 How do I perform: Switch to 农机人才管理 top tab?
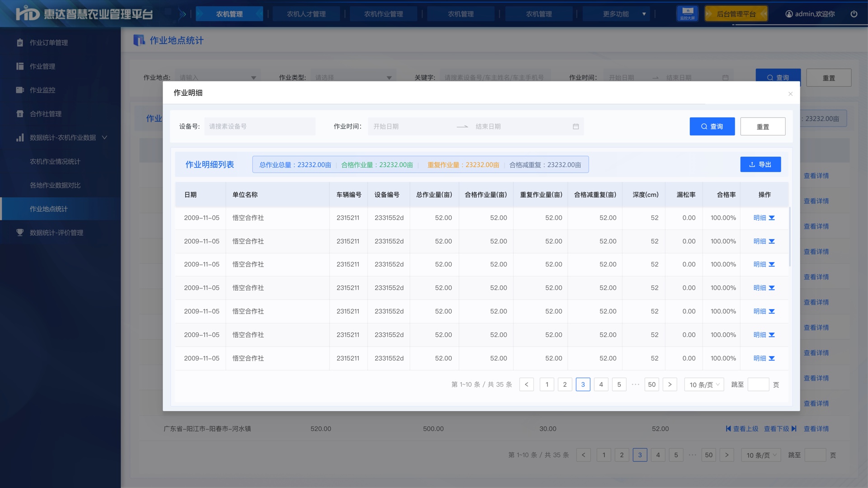point(306,14)
